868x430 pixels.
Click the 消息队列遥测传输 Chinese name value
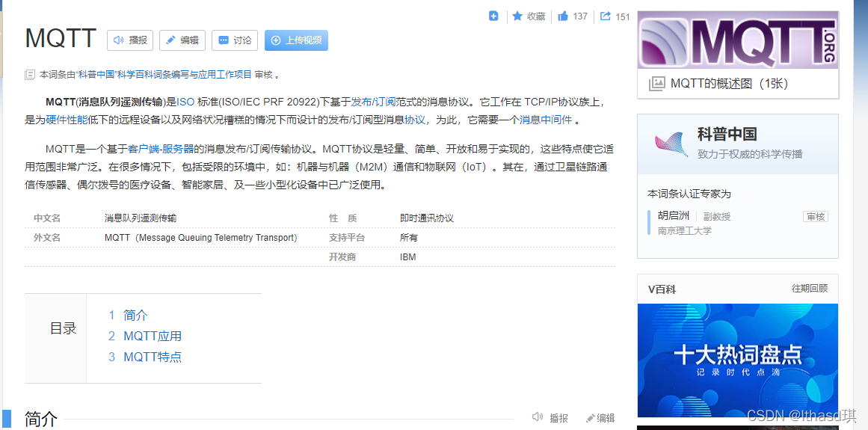tap(141, 218)
